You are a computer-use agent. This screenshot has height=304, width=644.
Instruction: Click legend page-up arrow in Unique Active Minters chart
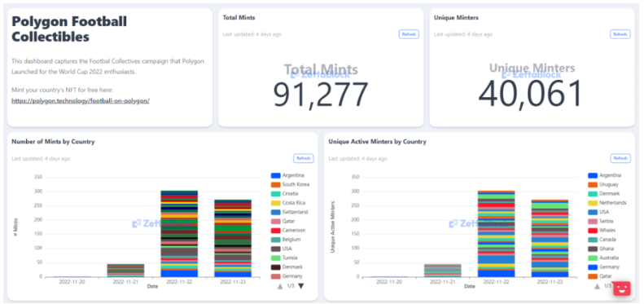pos(597,286)
